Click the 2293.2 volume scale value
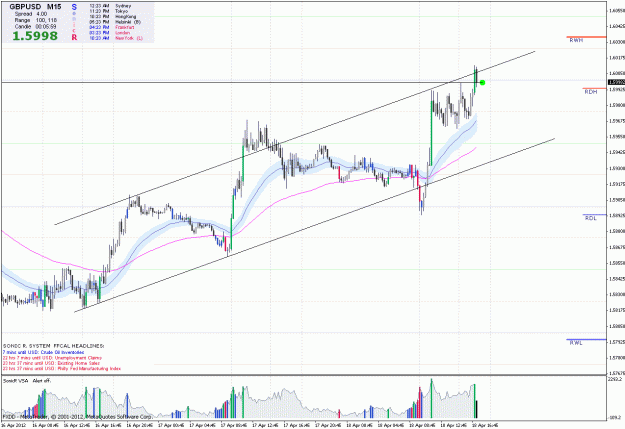This screenshot has width=625, height=429. point(616,380)
